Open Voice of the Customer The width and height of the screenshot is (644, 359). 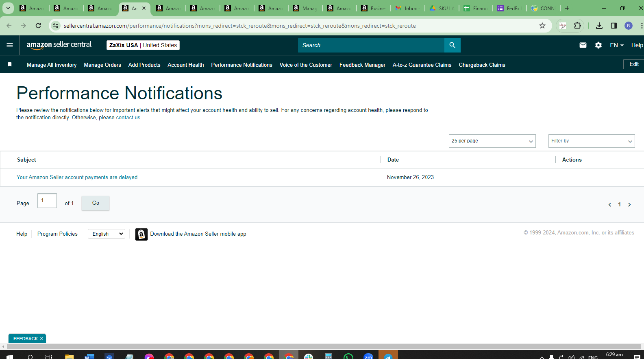(x=306, y=65)
